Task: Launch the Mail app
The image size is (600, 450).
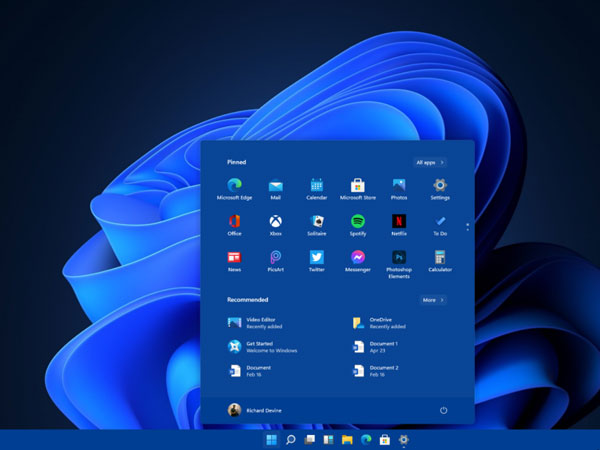Action: [276, 189]
